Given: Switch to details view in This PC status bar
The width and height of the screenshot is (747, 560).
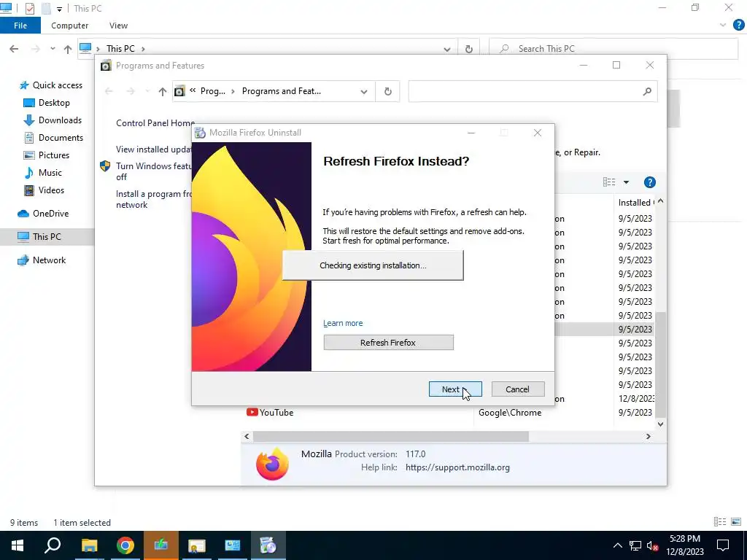Looking at the screenshot, I should click(x=720, y=522).
